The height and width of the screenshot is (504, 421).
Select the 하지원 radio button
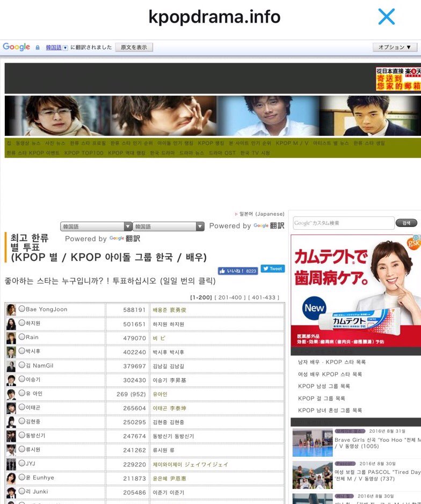pos(22,323)
